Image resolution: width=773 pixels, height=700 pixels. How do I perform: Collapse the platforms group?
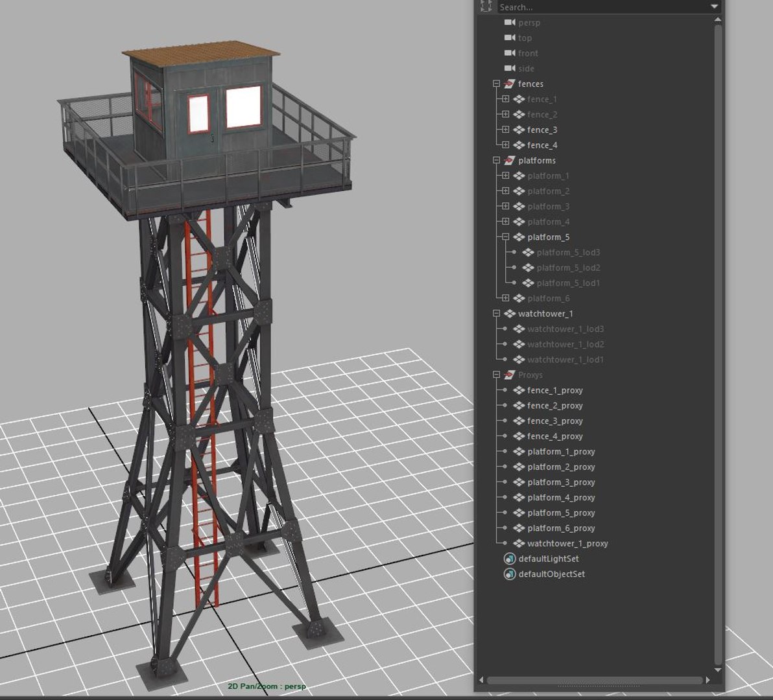(497, 160)
